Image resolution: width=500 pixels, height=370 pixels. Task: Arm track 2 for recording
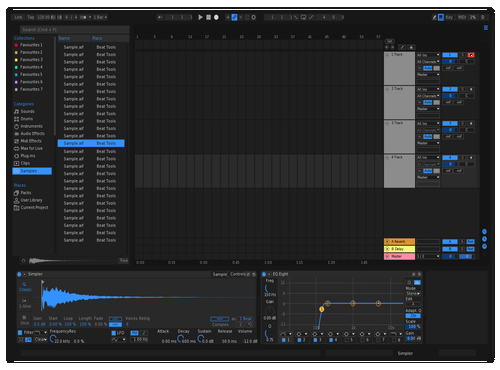tap(471, 89)
